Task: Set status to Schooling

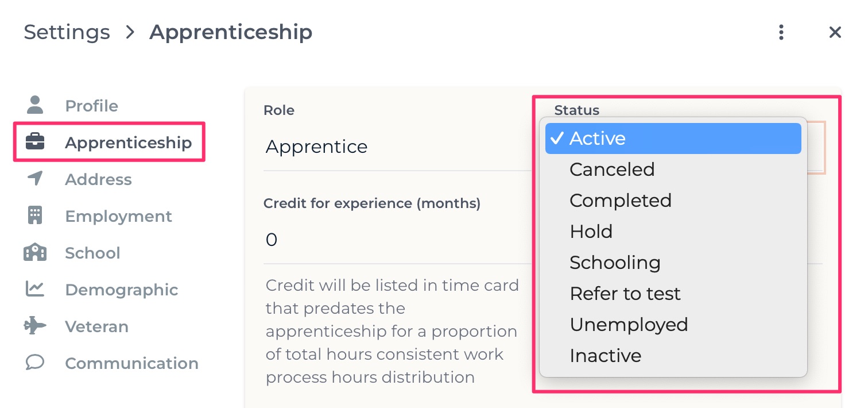Action: [673, 263]
